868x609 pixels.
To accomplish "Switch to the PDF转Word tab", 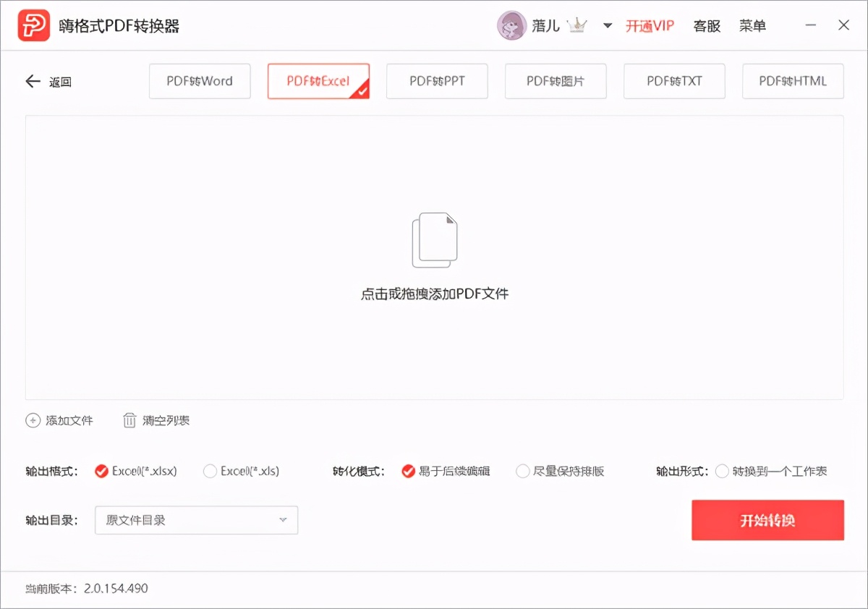I will pyautogui.click(x=199, y=81).
